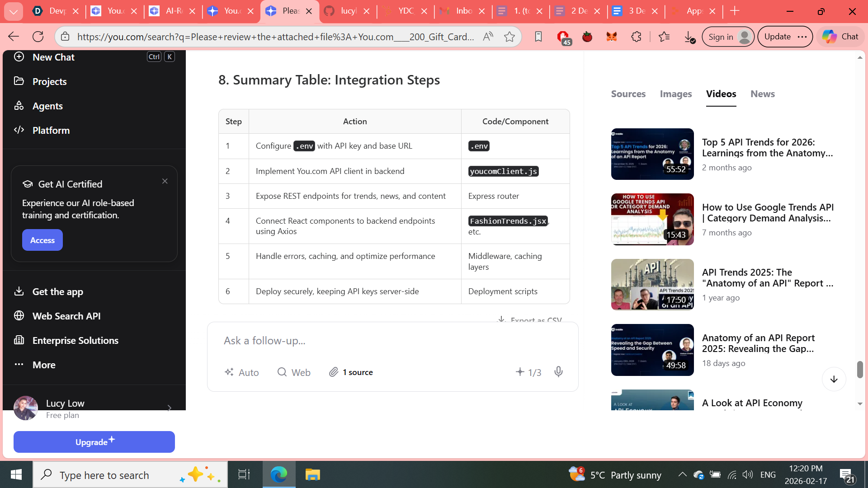
Task: Click the Upgrade button
Action: [94, 441]
